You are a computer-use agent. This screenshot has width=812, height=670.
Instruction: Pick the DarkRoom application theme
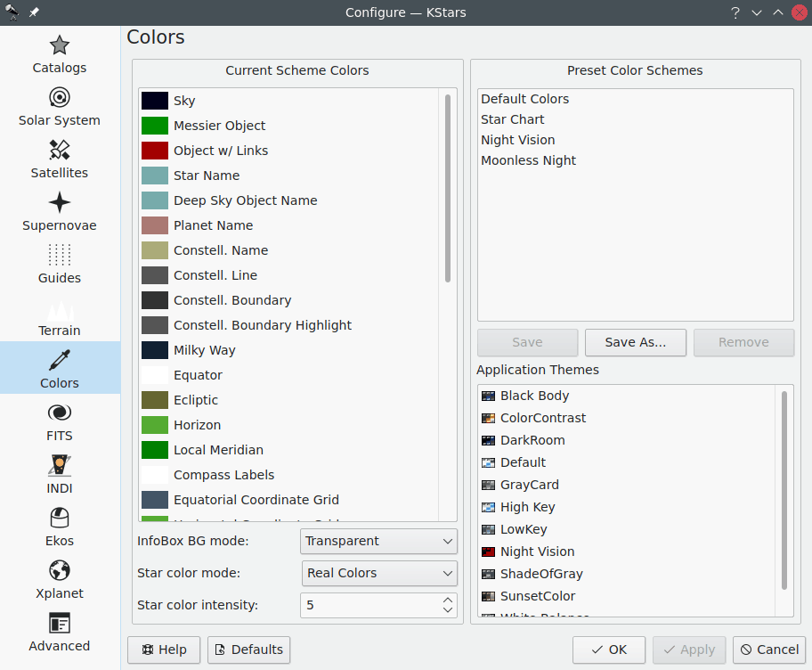click(x=532, y=440)
